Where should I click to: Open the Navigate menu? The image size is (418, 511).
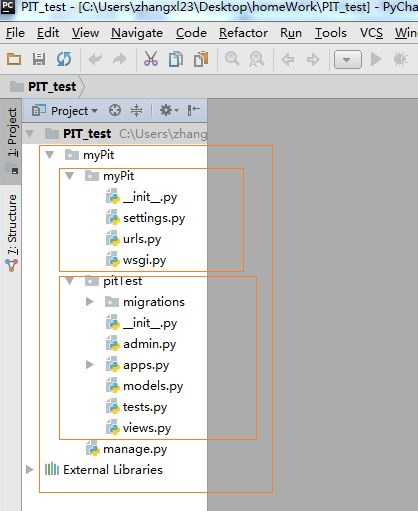click(137, 33)
